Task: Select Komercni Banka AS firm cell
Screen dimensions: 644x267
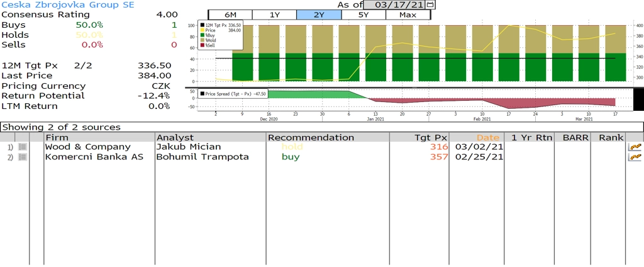Action: (x=94, y=157)
